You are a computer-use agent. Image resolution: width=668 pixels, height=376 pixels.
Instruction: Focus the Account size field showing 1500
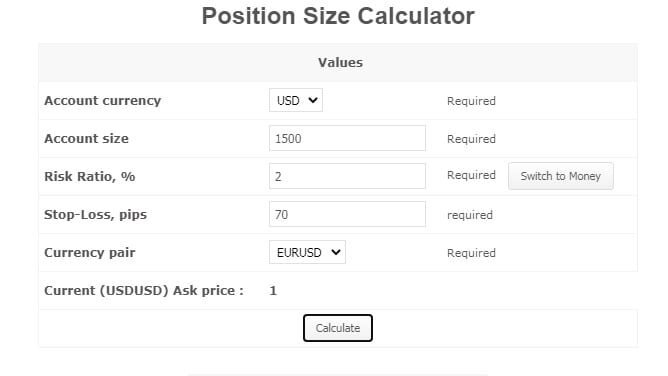point(347,138)
